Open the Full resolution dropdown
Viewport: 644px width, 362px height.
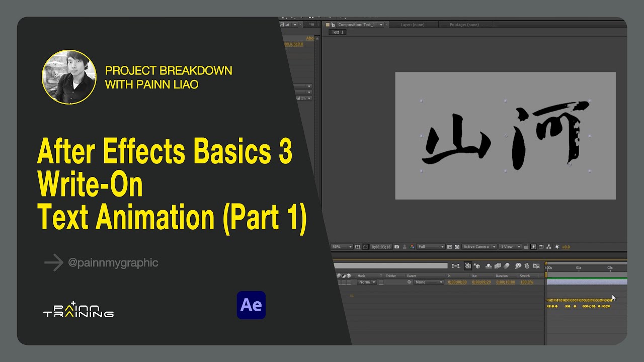coord(431,247)
